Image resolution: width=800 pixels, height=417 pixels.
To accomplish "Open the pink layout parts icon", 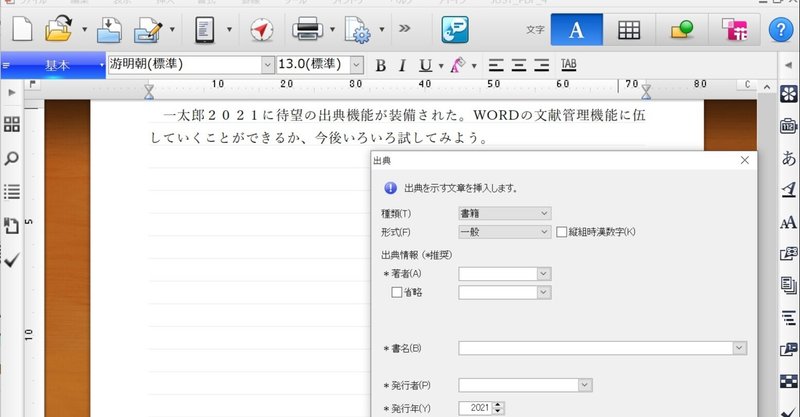I will pyautogui.click(x=735, y=30).
